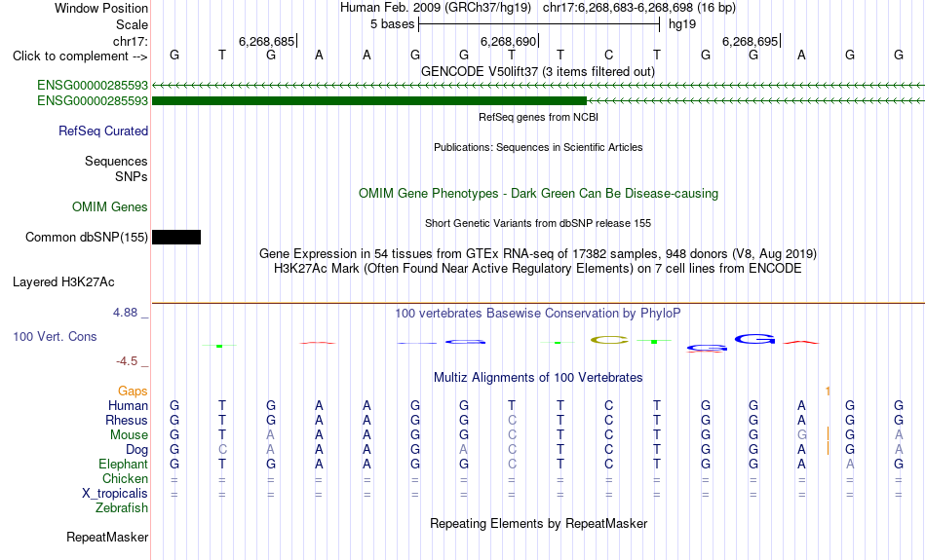This screenshot has width=926, height=560.
Task: Click the RepeatMasker track label
Action: (107, 538)
